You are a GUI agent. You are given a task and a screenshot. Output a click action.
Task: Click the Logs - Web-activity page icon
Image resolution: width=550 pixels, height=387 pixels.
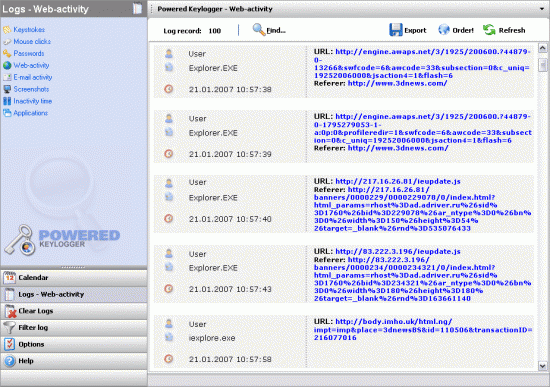(9, 294)
